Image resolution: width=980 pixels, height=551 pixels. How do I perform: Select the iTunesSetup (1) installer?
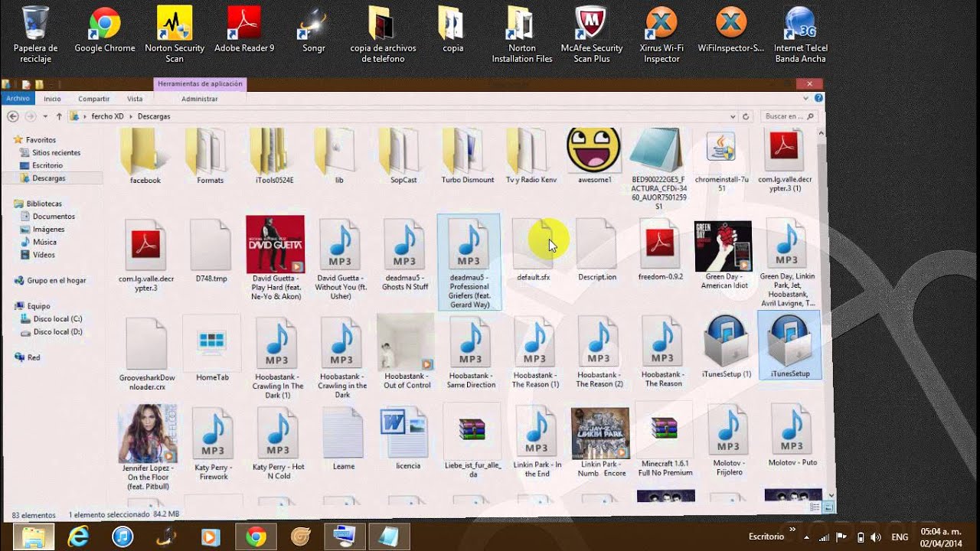pyautogui.click(x=726, y=347)
